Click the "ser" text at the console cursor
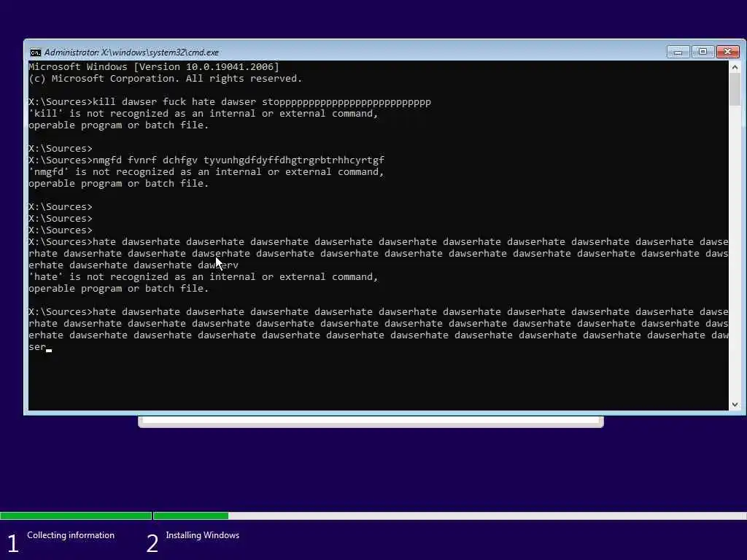This screenshot has height=560, width=747. click(x=37, y=346)
